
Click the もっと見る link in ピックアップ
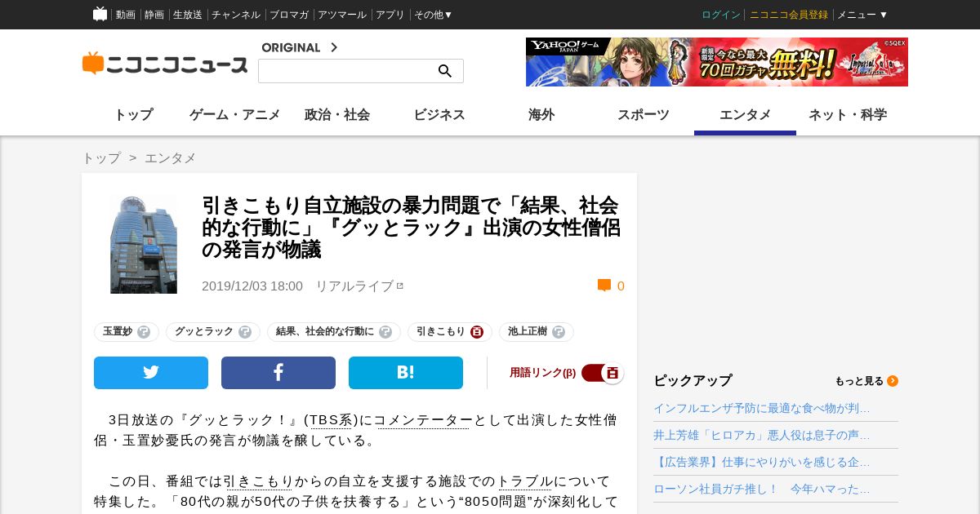click(x=859, y=381)
